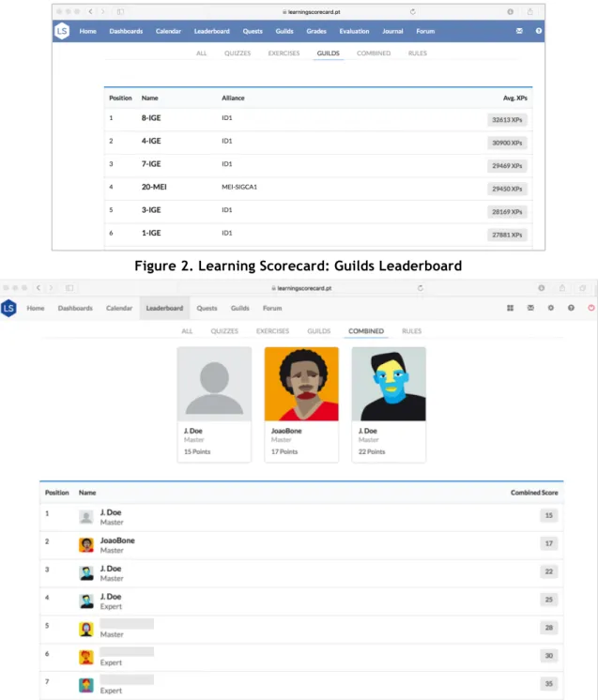Viewport: 598px width, 700px height.
Task: Click the avatar in the Combined table row 7
Action: point(86,685)
